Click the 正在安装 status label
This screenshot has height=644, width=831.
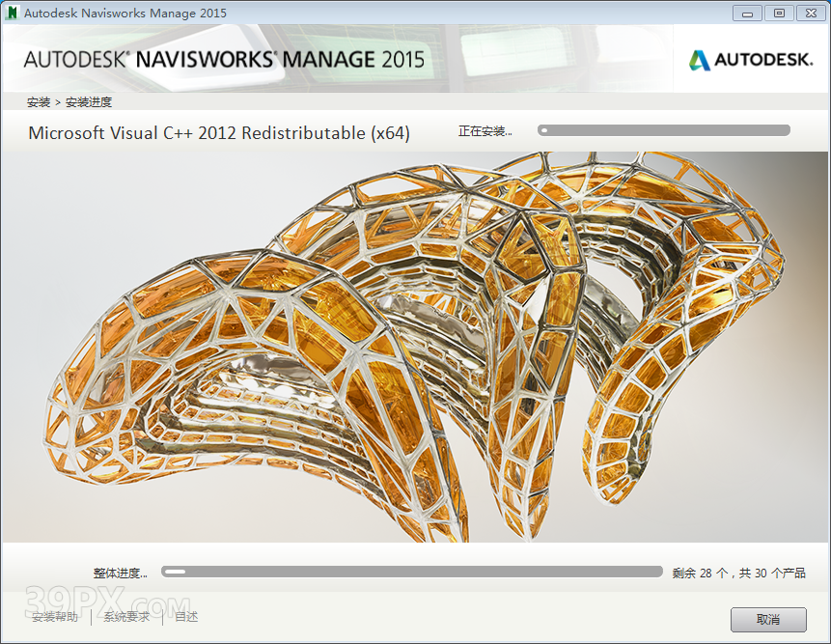point(485,131)
